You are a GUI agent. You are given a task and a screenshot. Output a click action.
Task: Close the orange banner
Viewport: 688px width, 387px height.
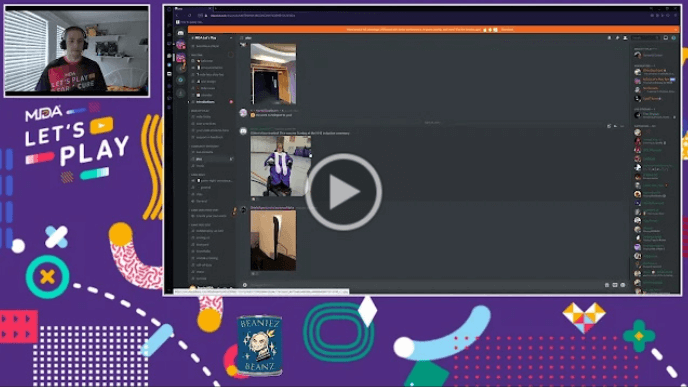pyautogui.click(x=676, y=29)
